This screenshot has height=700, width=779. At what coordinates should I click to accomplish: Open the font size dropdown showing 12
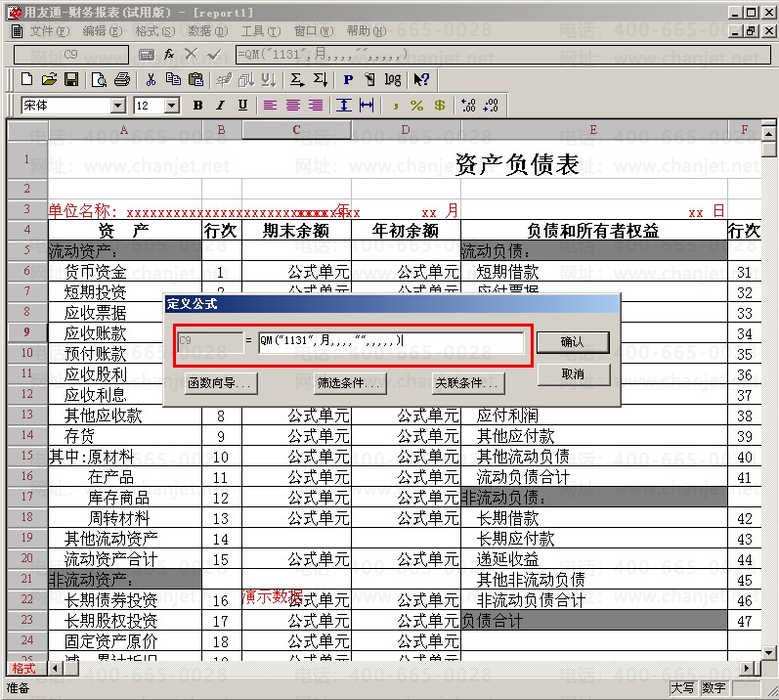[x=172, y=106]
